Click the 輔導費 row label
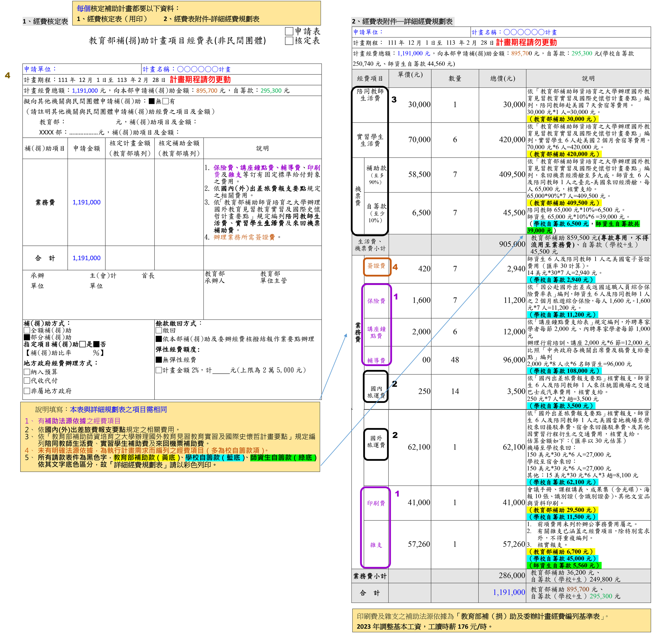The height and width of the screenshot is (644, 668). [376, 360]
